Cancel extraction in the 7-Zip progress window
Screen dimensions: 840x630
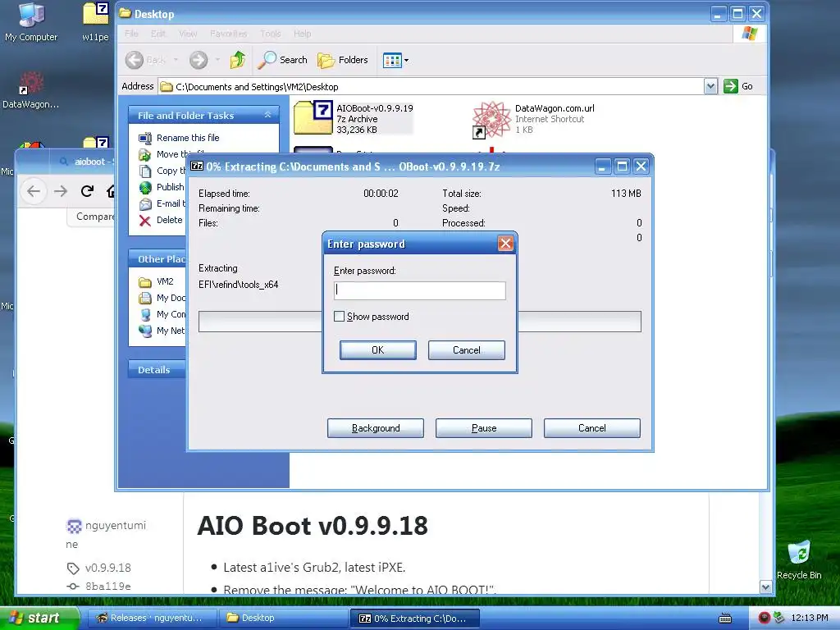tap(592, 428)
